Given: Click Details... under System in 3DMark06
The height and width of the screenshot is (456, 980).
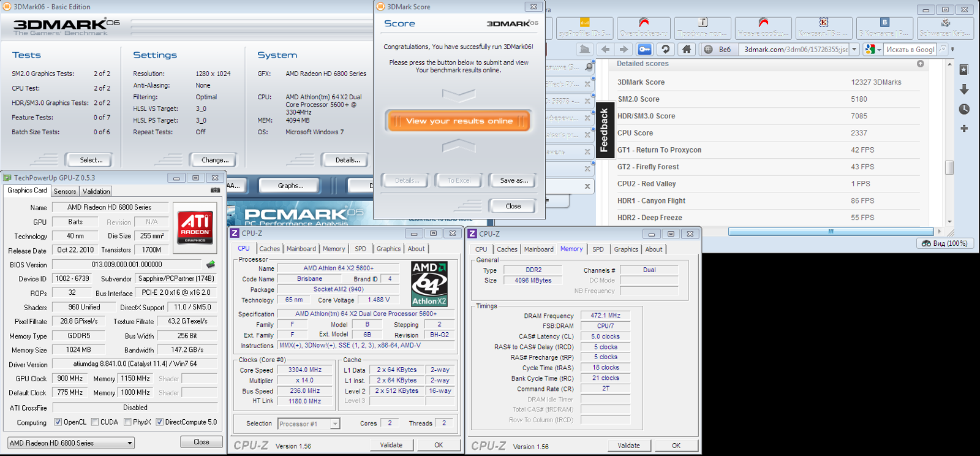Looking at the screenshot, I should coord(347,160).
